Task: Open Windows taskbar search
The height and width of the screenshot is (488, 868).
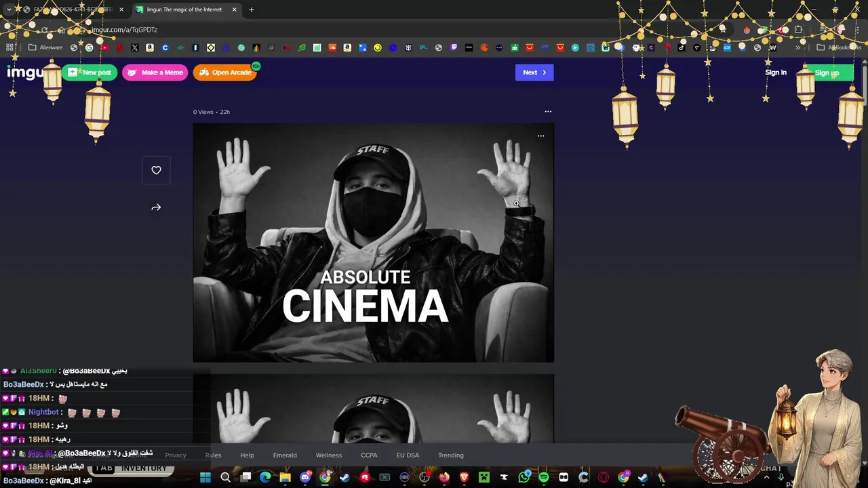Action: click(225, 478)
